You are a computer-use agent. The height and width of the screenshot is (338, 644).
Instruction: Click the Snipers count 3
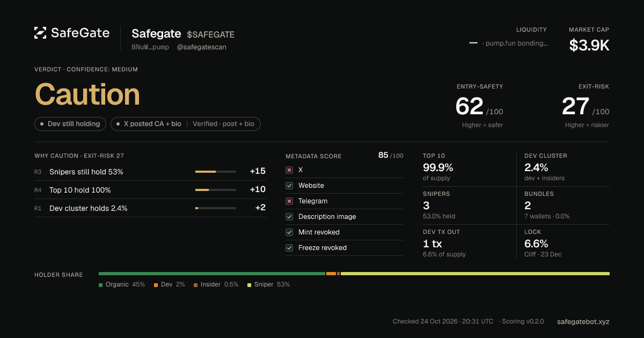point(426,205)
